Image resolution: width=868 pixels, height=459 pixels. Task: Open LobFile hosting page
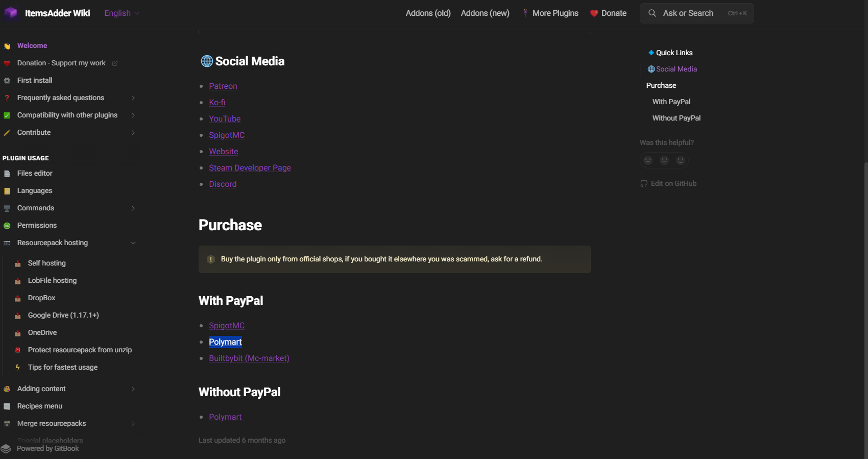coord(52,281)
